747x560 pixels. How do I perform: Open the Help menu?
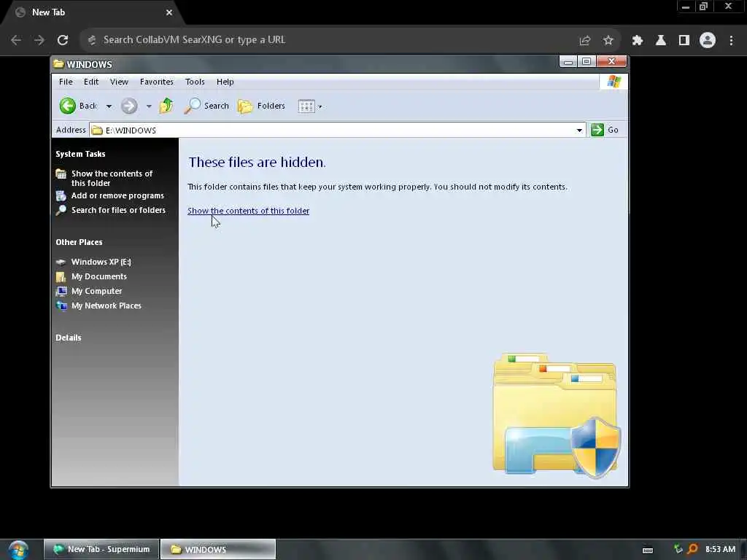coord(225,82)
